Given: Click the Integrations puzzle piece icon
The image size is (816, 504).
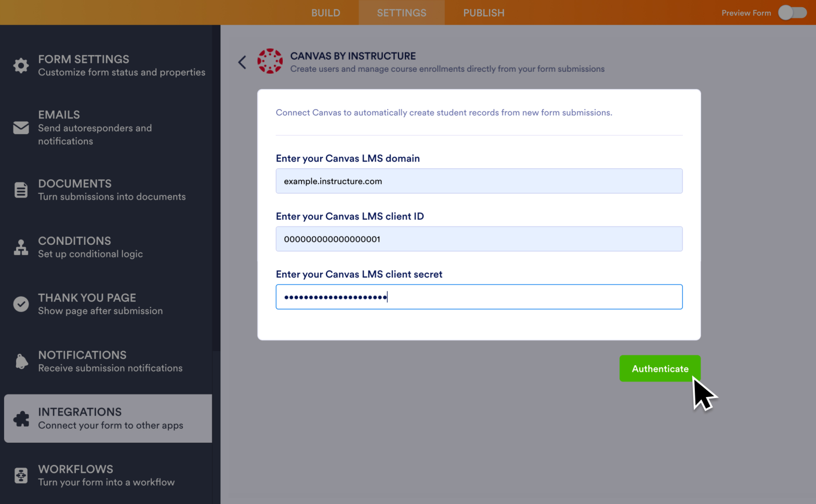Looking at the screenshot, I should coord(21,419).
